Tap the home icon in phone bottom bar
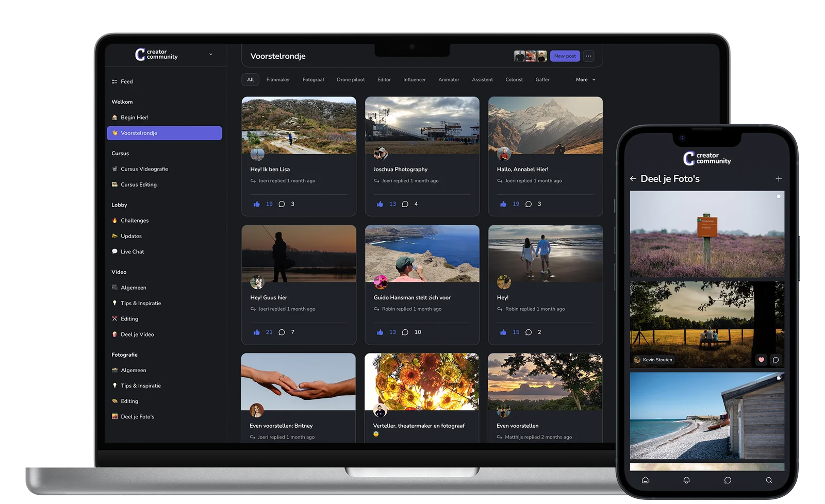 (x=645, y=480)
